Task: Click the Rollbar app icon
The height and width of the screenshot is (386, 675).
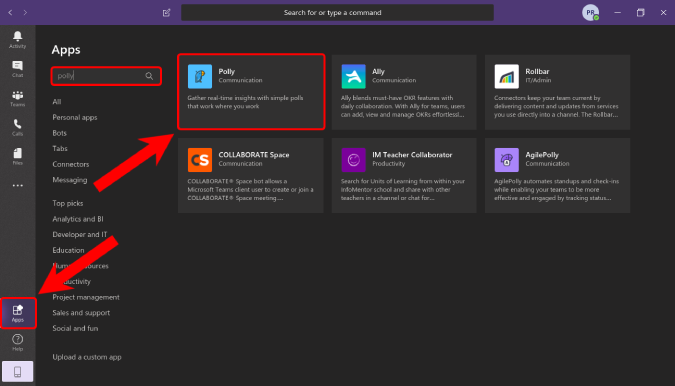Action: [x=507, y=76]
